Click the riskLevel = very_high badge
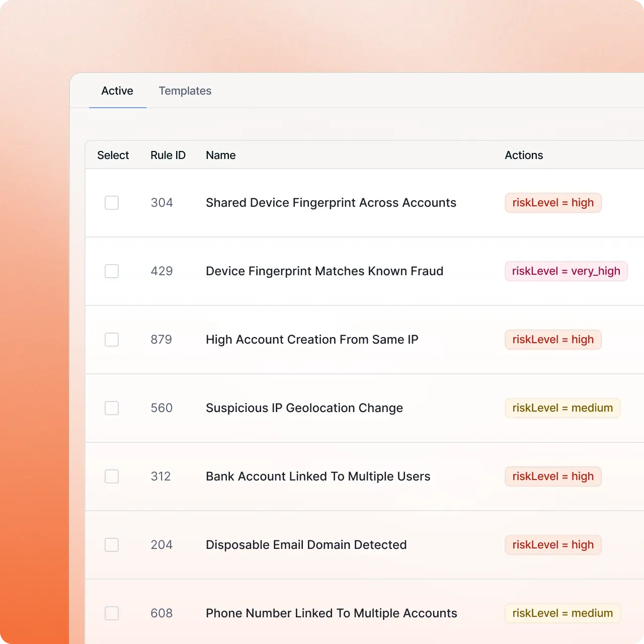The width and height of the screenshot is (644, 644). pos(566,271)
